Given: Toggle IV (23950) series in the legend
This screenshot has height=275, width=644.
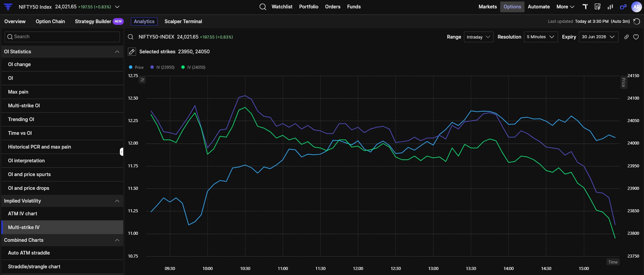Looking at the screenshot, I should click(x=163, y=67).
